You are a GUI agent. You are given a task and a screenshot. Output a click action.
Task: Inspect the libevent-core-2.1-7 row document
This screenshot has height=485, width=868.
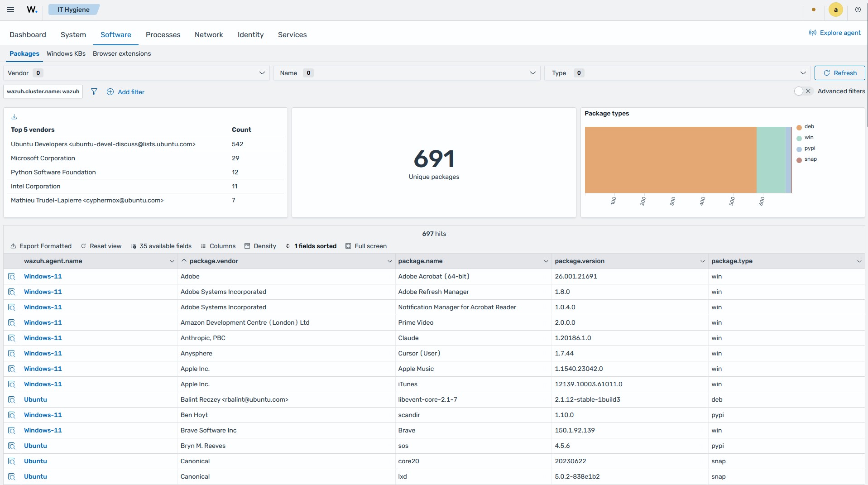point(12,400)
